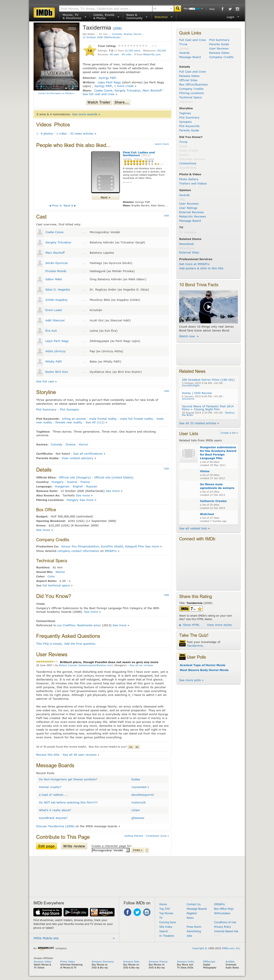Click the amazon.com company logo in footer
The width and height of the screenshot is (274, 980).
46,948
